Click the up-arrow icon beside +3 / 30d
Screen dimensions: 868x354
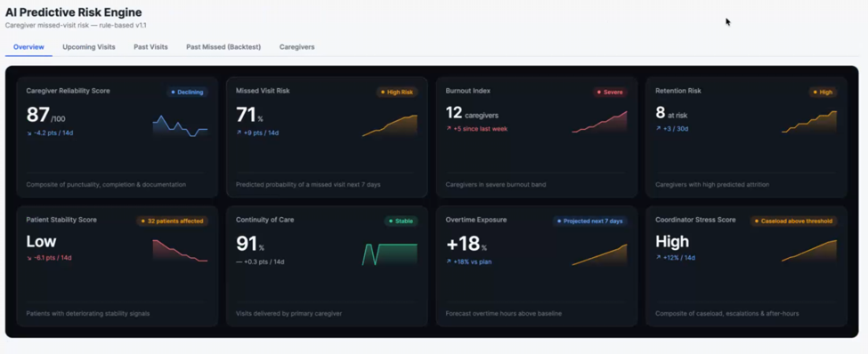click(x=658, y=128)
